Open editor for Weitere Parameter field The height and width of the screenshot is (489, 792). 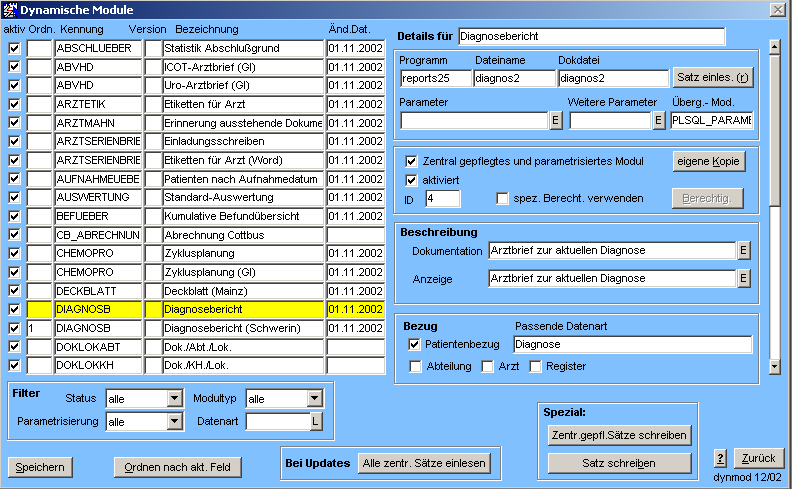659,121
